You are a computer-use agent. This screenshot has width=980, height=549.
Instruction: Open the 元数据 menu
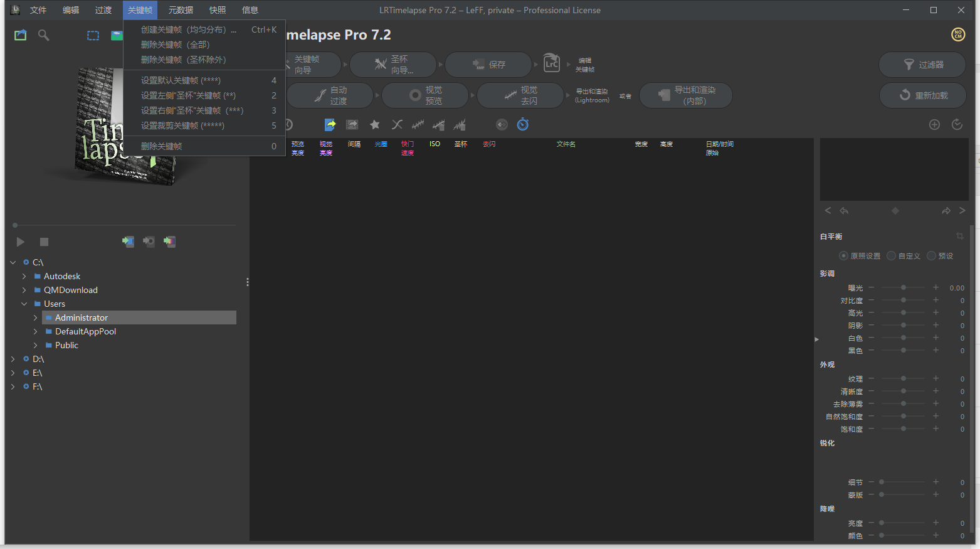[181, 10]
